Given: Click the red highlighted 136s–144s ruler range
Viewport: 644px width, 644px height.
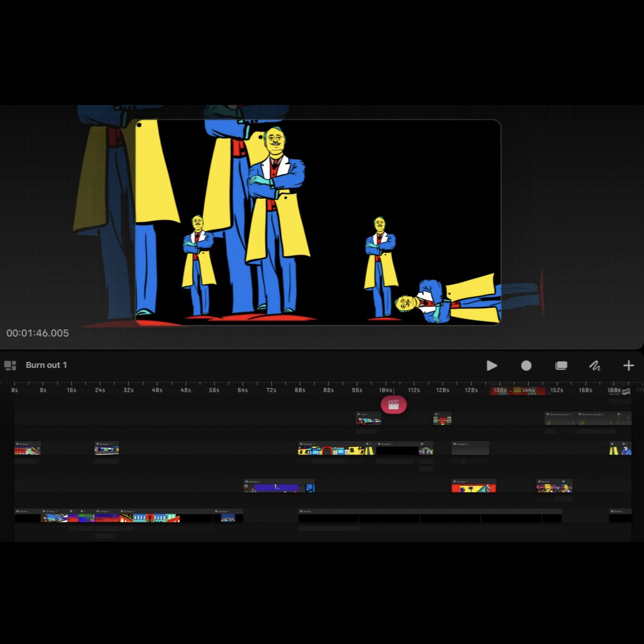Looking at the screenshot, I should [517, 391].
